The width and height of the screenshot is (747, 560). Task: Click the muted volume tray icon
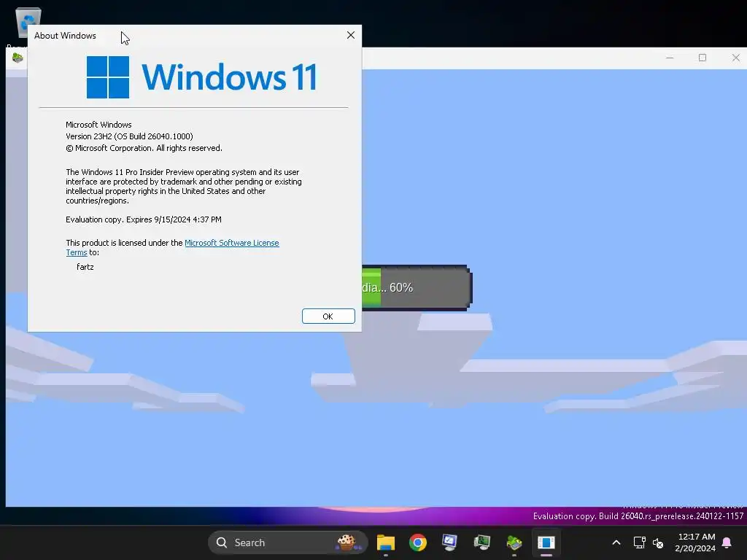(658, 542)
